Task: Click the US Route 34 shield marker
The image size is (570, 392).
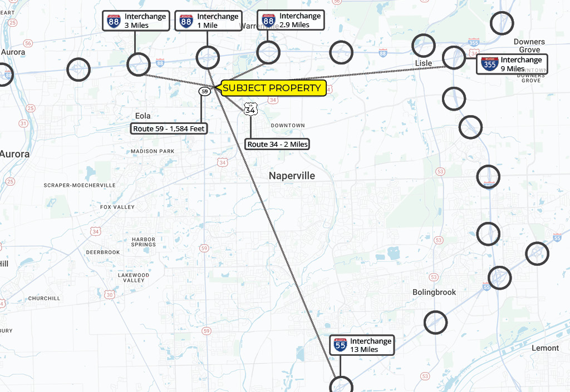Action: point(250,109)
